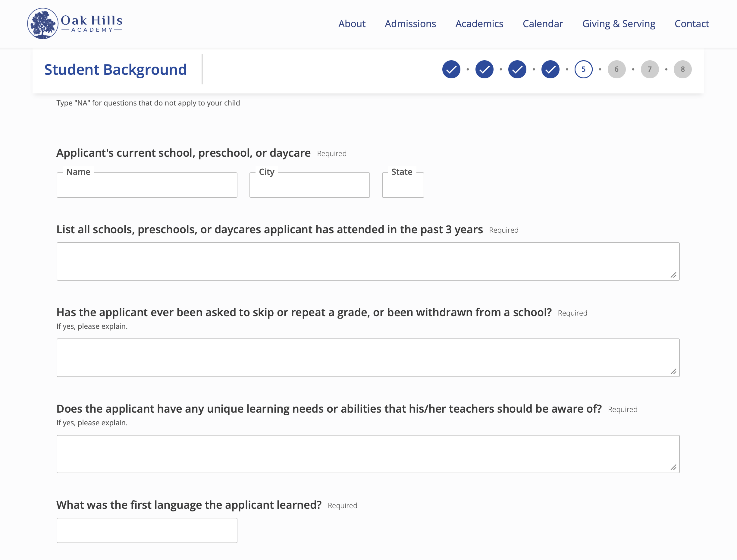Jump to step 6 indicator
737x560 pixels.
[x=616, y=69]
